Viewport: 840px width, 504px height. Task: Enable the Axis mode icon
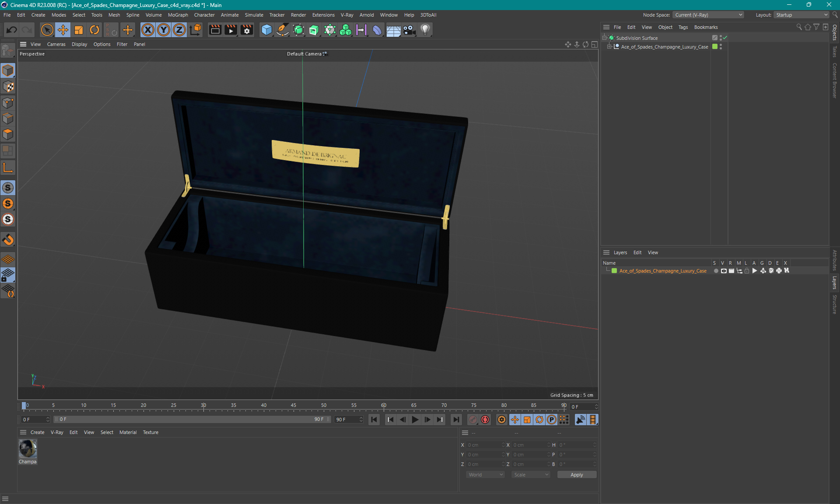coord(8,168)
